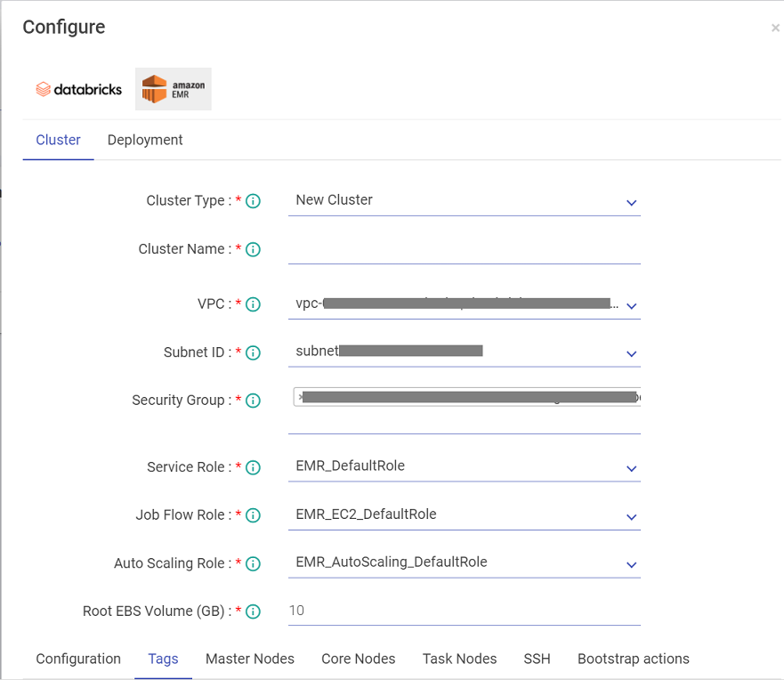Screen dimensions: 784x680
Task: Click the info icon beside Root EBS Volume
Action: [x=253, y=611]
